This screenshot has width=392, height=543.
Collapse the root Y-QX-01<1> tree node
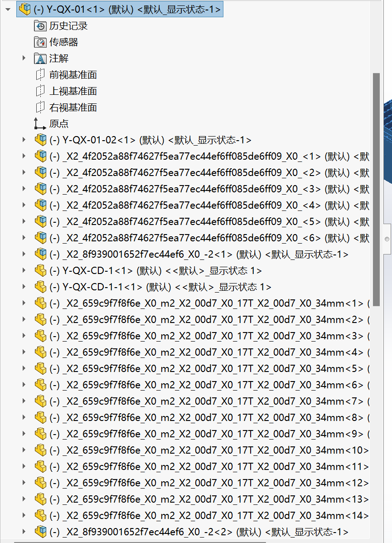click(8, 9)
